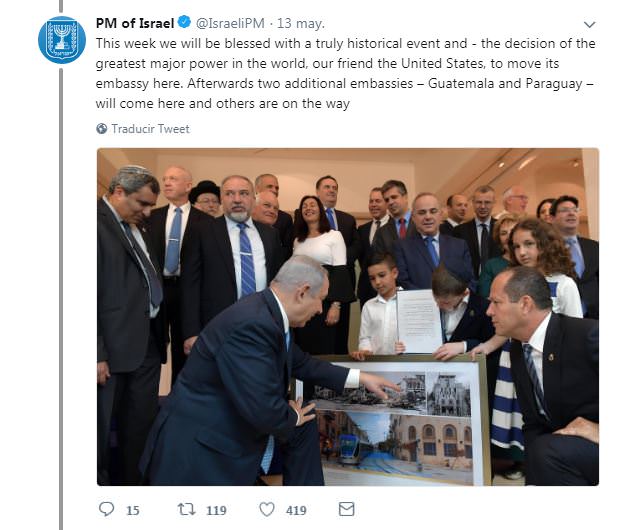Click the tweet text about Guatemala and Paraguay

click(345, 74)
